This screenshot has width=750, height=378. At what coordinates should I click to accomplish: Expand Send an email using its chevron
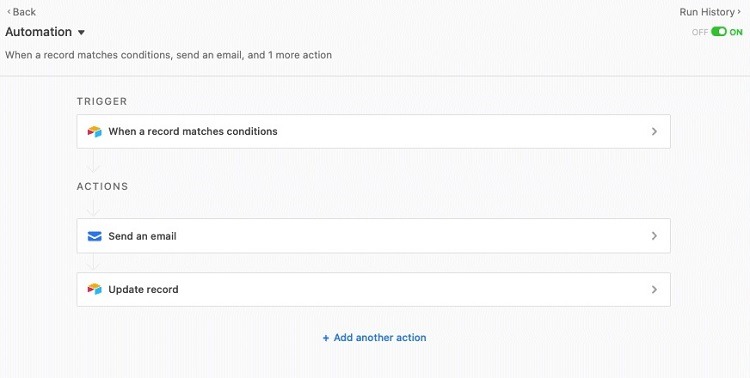click(654, 236)
